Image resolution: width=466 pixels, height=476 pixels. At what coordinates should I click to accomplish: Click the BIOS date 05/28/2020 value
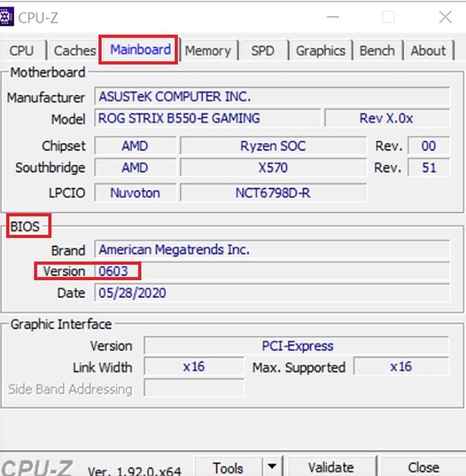[x=272, y=293]
